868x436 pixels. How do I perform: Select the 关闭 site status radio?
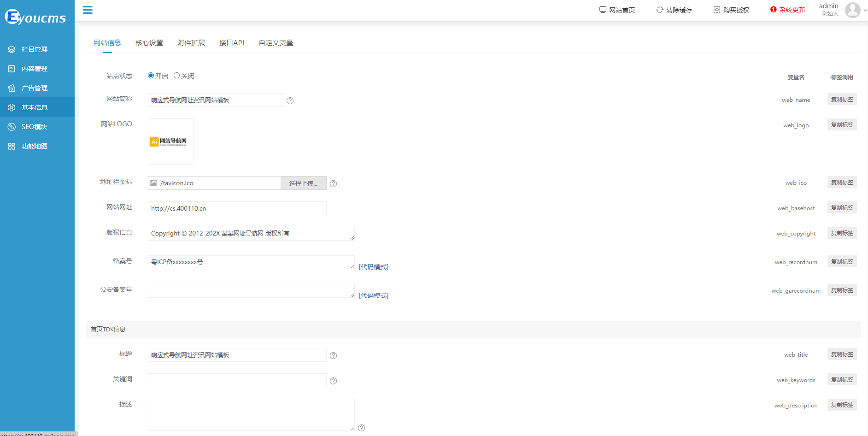176,76
